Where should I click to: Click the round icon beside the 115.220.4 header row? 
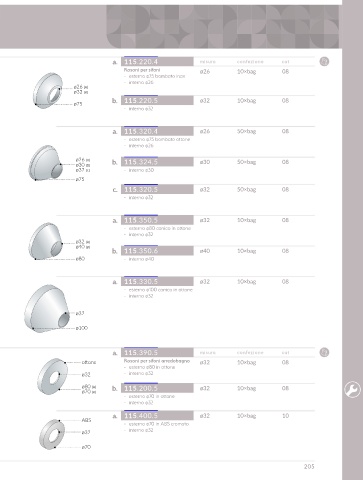[x=324, y=61]
